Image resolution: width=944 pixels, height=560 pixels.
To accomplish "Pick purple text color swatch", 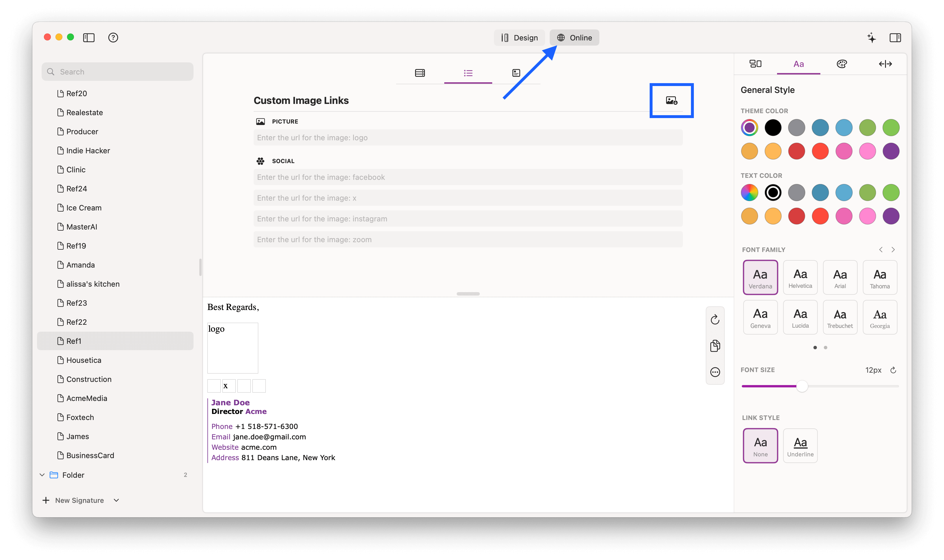I will pyautogui.click(x=891, y=216).
